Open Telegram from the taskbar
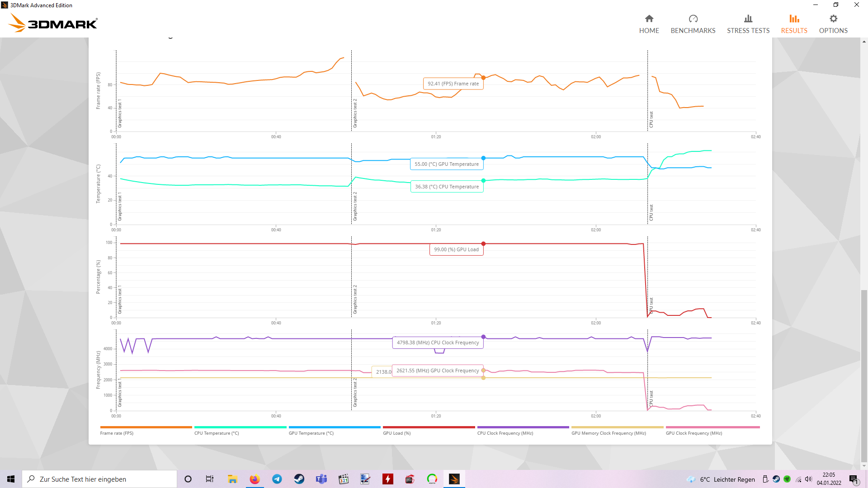The image size is (868, 488). (277, 479)
